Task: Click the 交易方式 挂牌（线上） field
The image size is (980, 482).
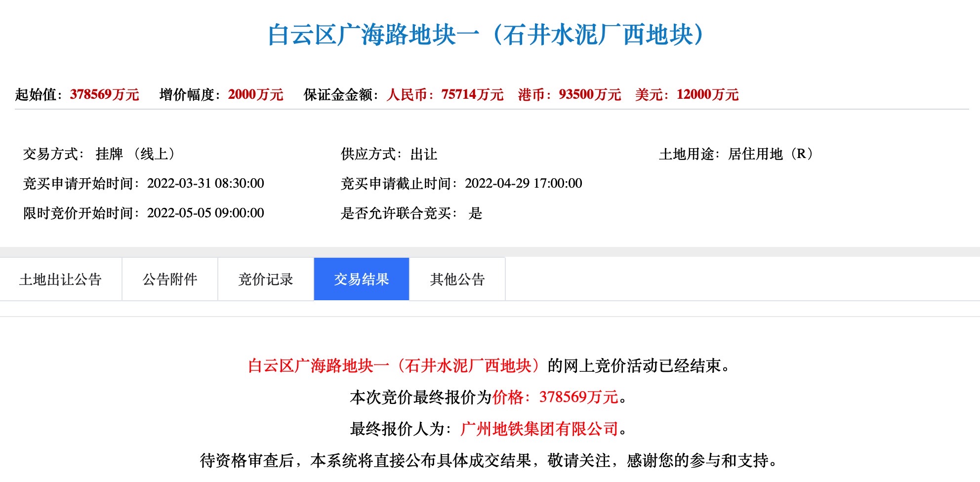Action: (x=135, y=154)
